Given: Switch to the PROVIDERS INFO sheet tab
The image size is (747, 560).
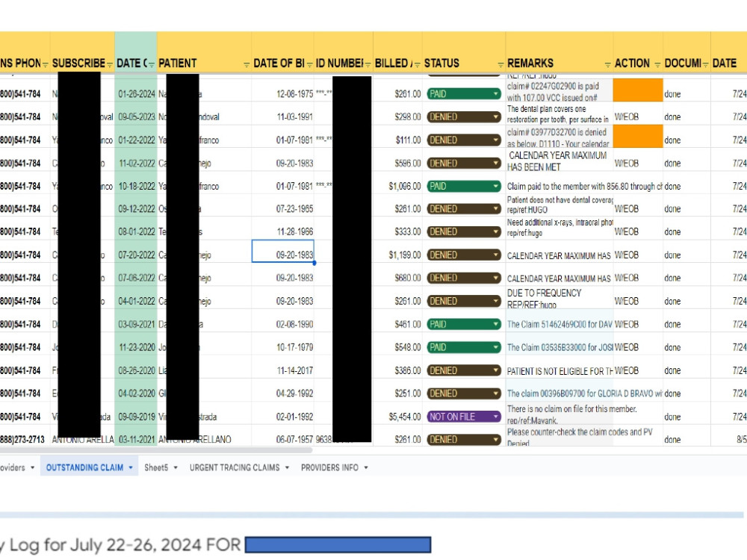Looking at the screenshot, I should point(329,467).
